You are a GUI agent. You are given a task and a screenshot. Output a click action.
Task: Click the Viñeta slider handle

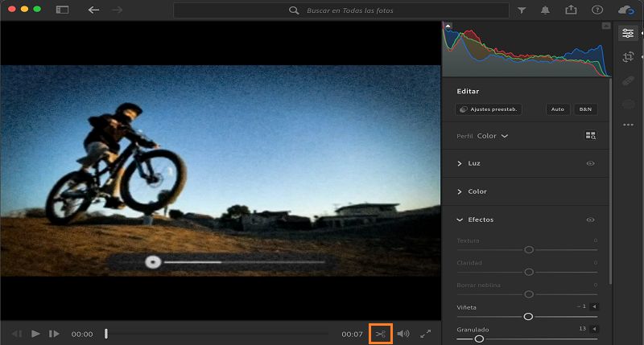pos(528,316)
